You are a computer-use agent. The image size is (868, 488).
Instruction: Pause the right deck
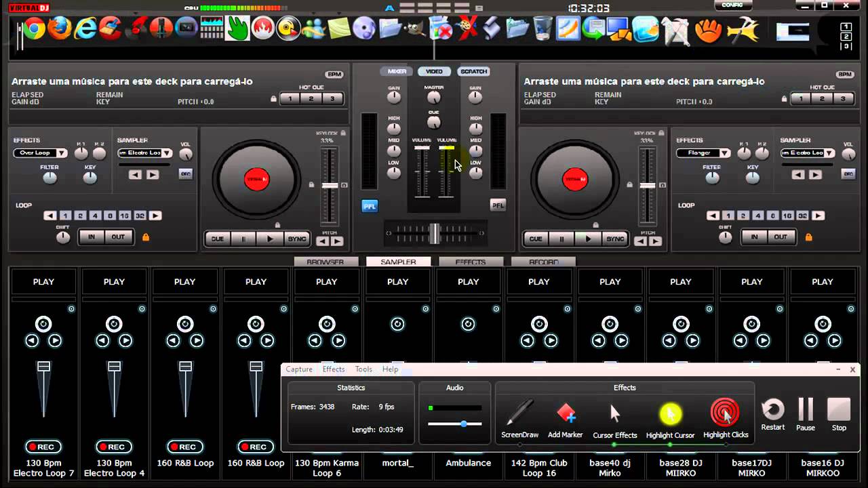tap(561, 239)
